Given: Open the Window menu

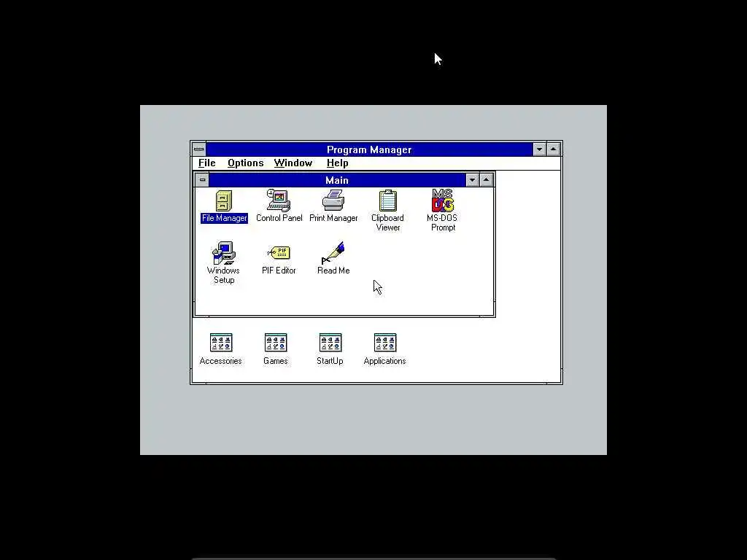Looking at the screenshot, I should (x=293, y=163).
